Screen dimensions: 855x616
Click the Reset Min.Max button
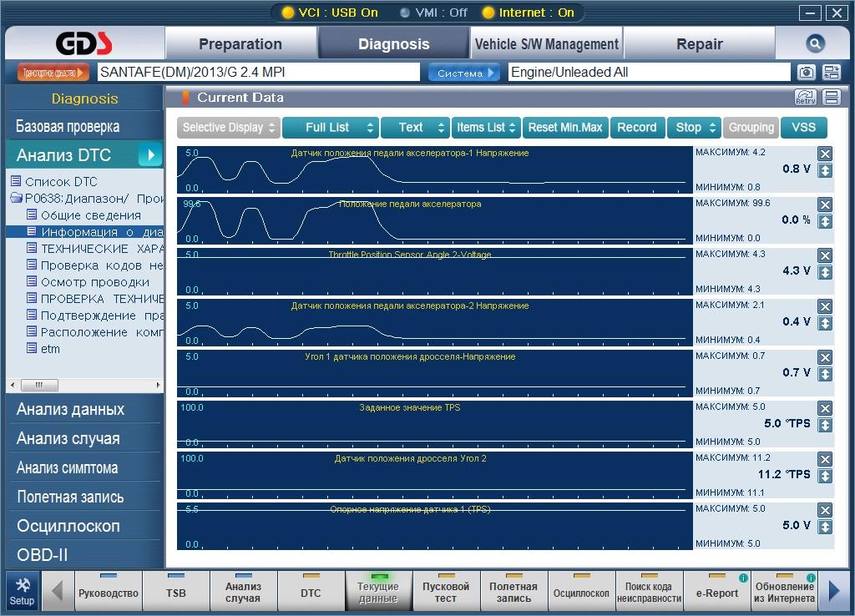[x=565, y=128]
